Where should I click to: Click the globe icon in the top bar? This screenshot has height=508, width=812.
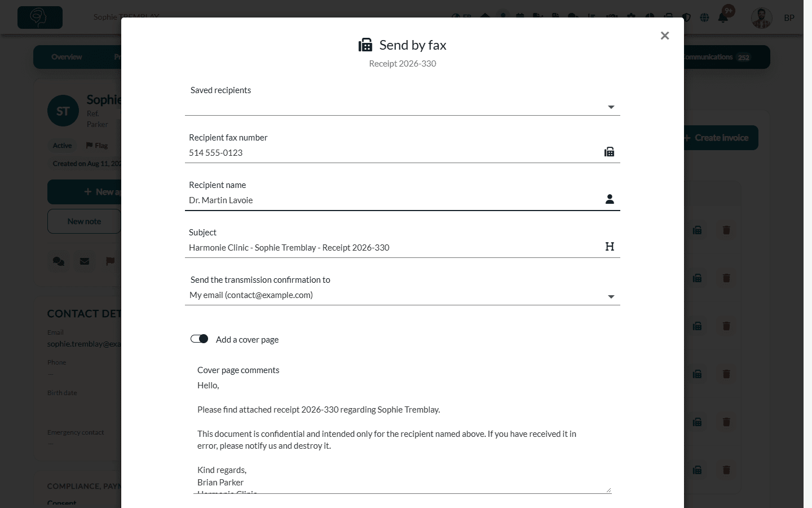point(704,17)
